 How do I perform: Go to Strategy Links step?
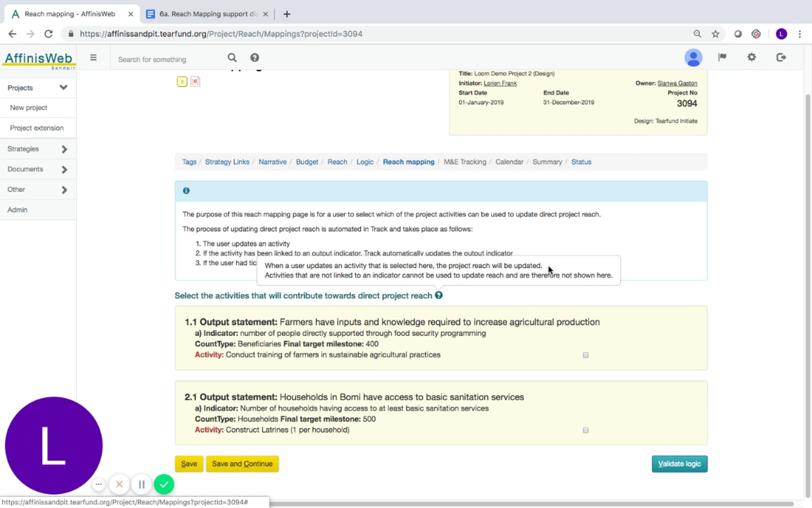(x=227, y=162)
